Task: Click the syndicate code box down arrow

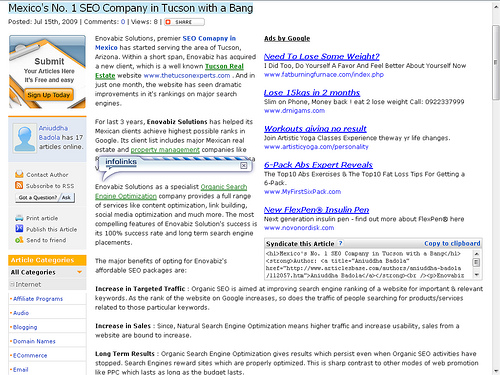Action: click(x=477, y=275)
